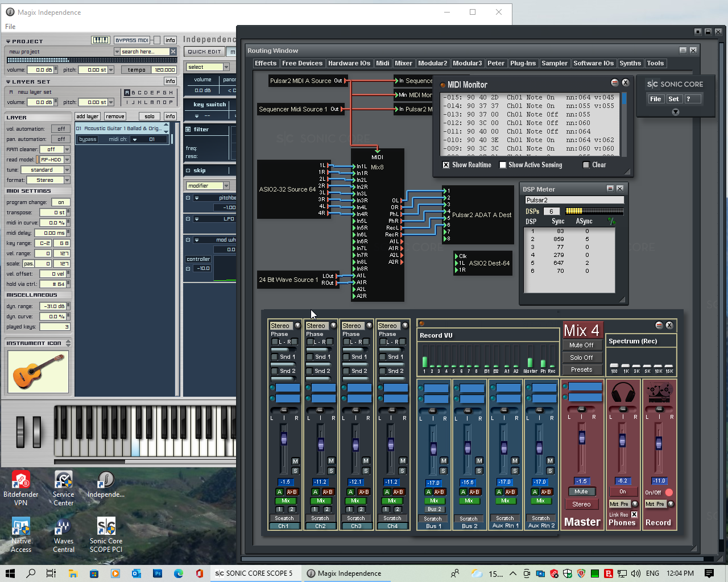Open the Sampler menu
The image size is (728, 582).
tap(555, 64)
